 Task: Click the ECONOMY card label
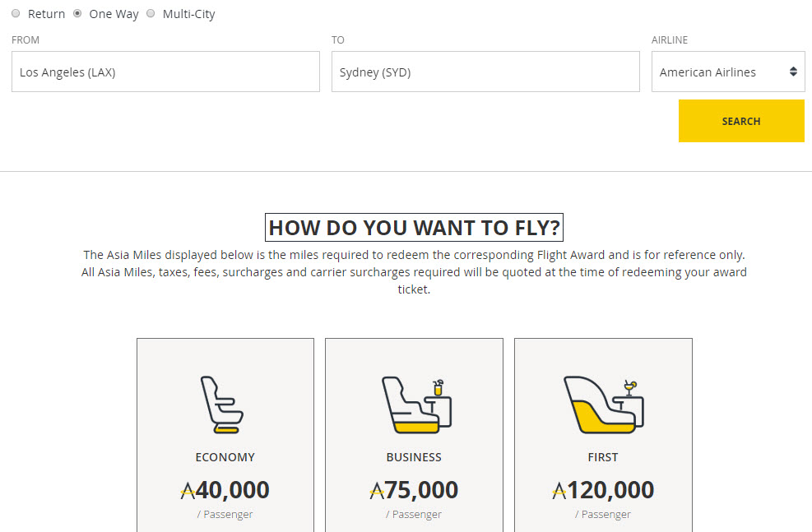click(x=225, y=457)
